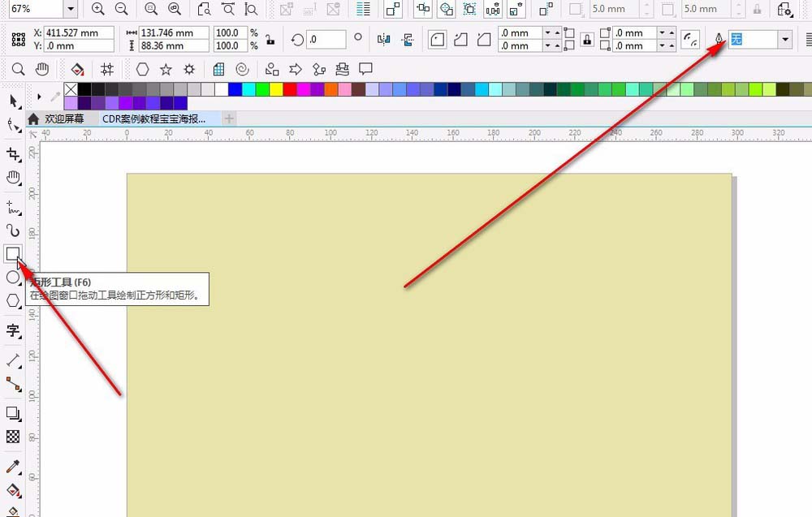Choose the Pan hand tool in the toolbox

coord(13,178)
